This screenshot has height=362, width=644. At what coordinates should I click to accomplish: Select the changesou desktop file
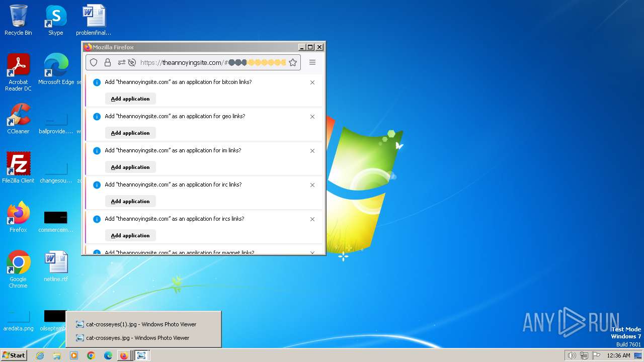pos(56,172)
